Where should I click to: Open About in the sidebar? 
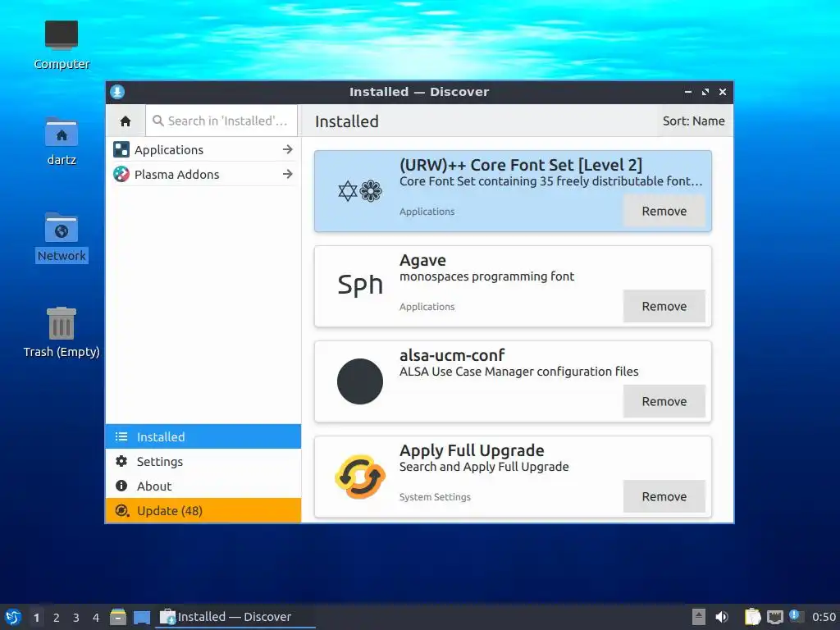pyautogui.click(x=203, y=486)
